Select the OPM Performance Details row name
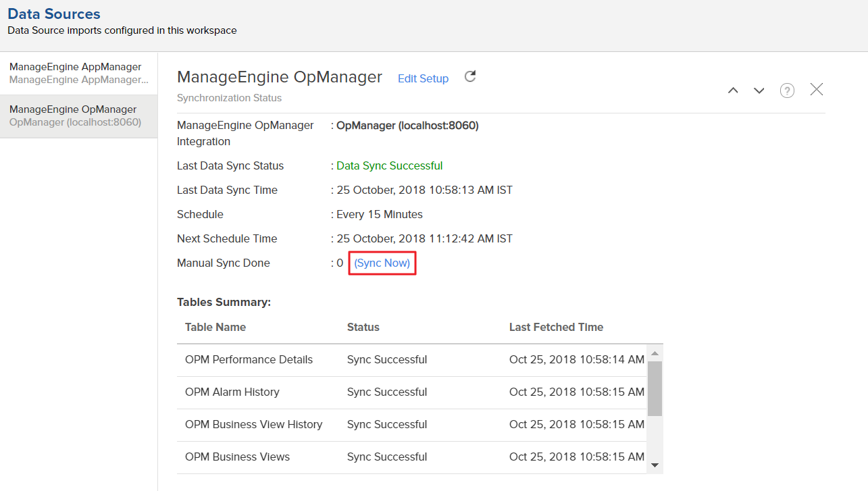The height and width of the screenshot is (491, 868). pyautogui.click(x=249, y=359)
